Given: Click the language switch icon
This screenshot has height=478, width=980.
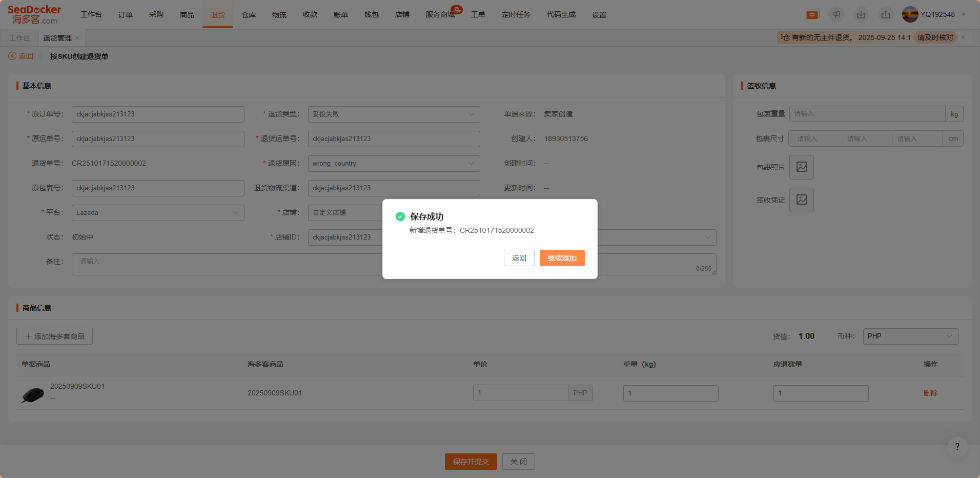Looking at the screenshot, I should (812, 15).
